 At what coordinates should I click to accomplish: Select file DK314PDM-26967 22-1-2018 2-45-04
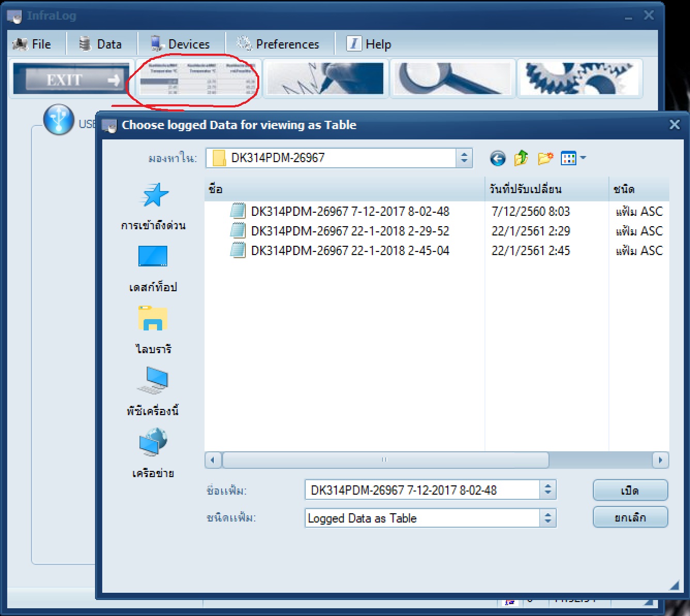pos(350,251)
